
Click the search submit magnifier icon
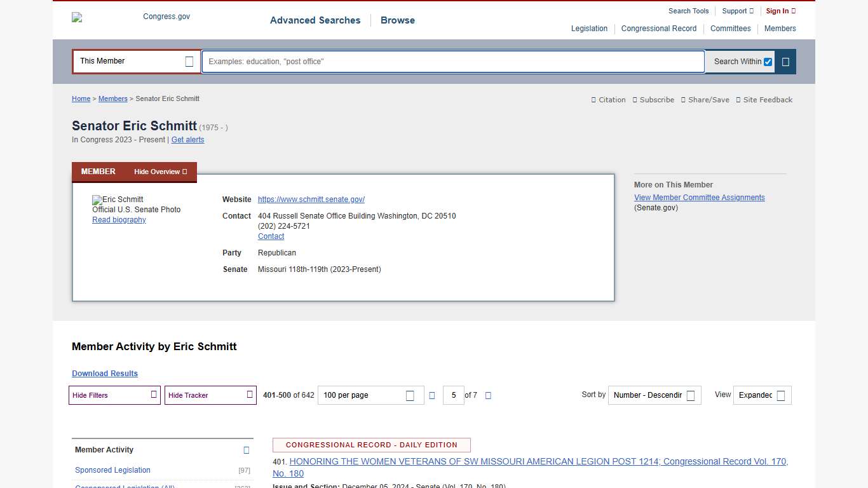coord(785,62)
